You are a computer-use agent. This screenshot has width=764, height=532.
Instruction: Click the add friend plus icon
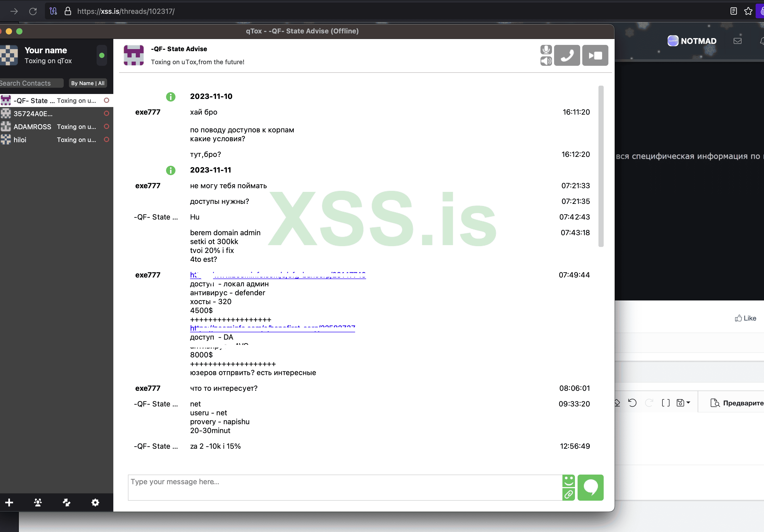tap(9, 503)
